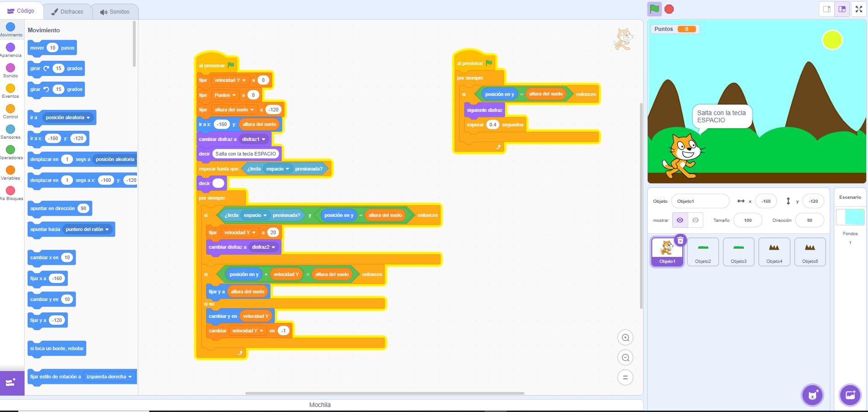Open 'velocidad Y' dropdown in first fijar block
The image size is (868, 412).
tap(230, 80)
